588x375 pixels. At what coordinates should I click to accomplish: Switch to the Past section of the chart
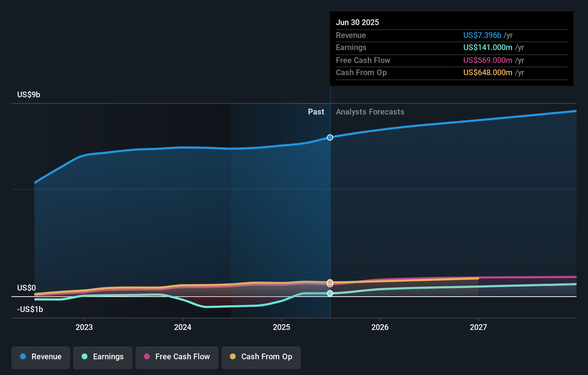point(316,112)
